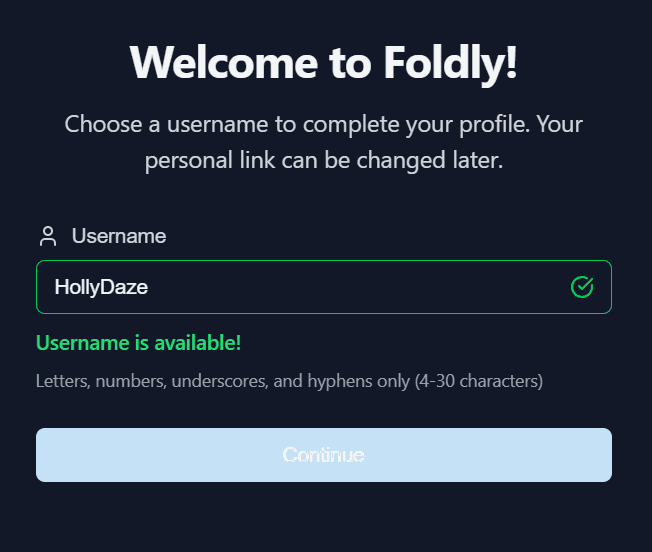Viewport: 652px width, 552px height.
Task: Click "personal link can be changed later" line
Action: [x=324, y=160]
